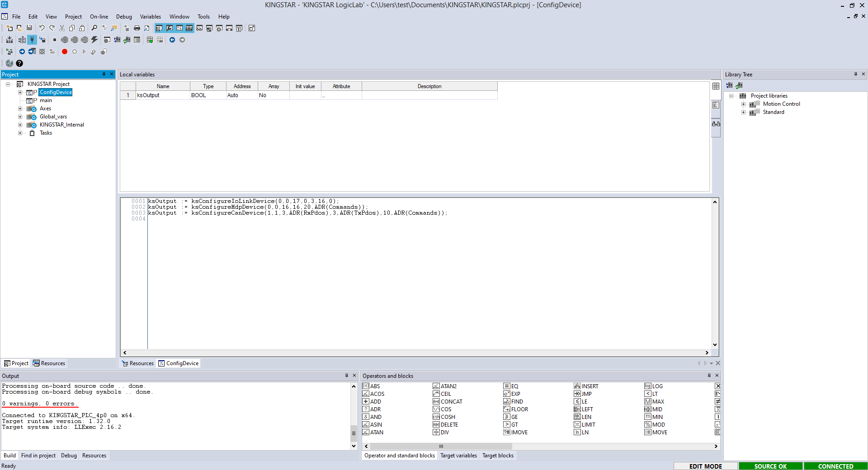Open the Tools menu
Image resolution: width=868 pixels, height=470 pixels.
[203, 17]
